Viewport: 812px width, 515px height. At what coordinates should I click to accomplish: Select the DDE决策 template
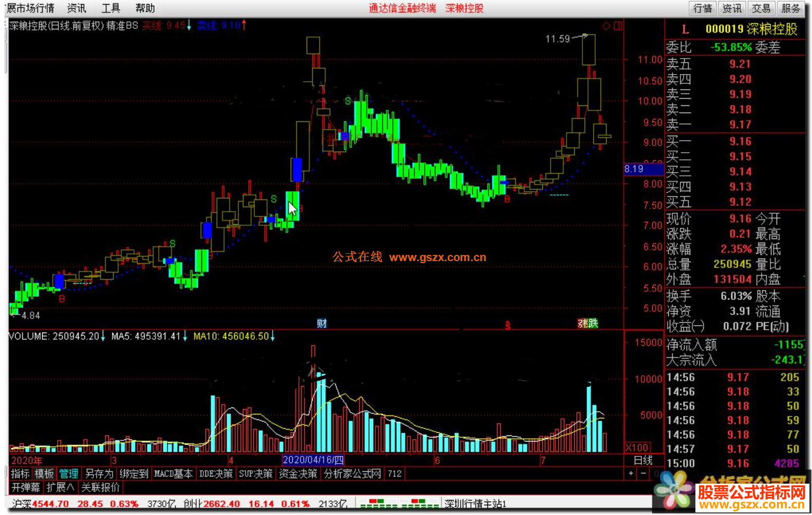(216, 473)
